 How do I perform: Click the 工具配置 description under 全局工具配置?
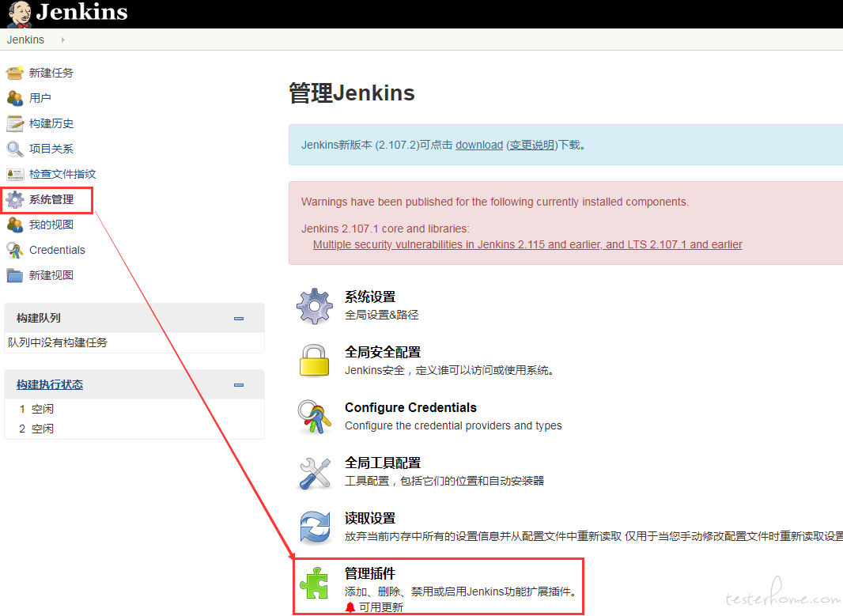[444, 481]
